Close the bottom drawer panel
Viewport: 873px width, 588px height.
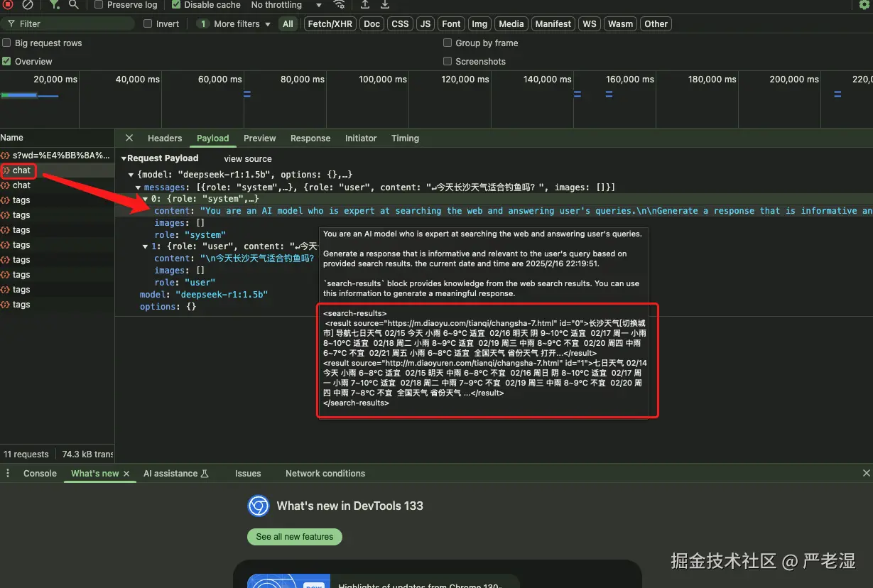point(866,473)
